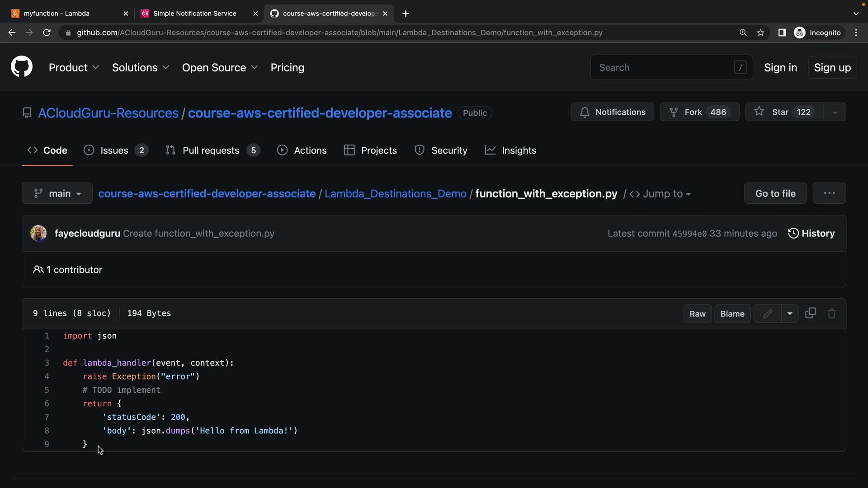Focus the GitHub Search field
The height and width of the screenshot is (488, 868).
(665, 67)
